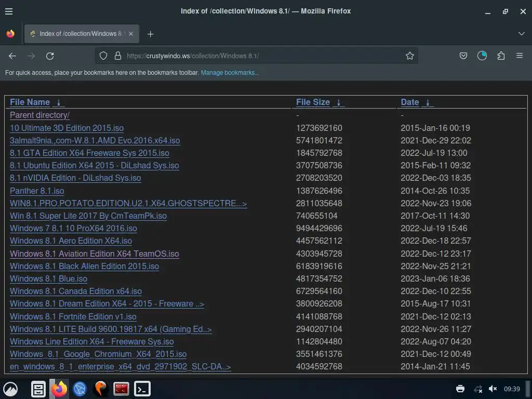This screenshot has height=399, width=532.
Task: Open the orange bird app in taskbar
Action: [100, 389]
